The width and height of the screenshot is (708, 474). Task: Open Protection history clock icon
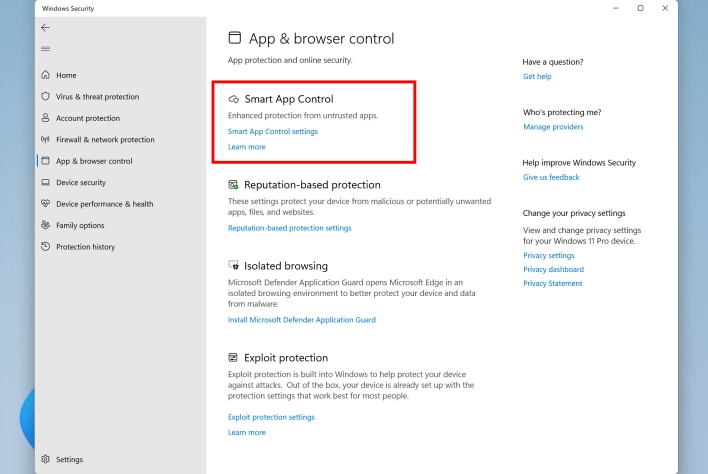pos(46,246)
